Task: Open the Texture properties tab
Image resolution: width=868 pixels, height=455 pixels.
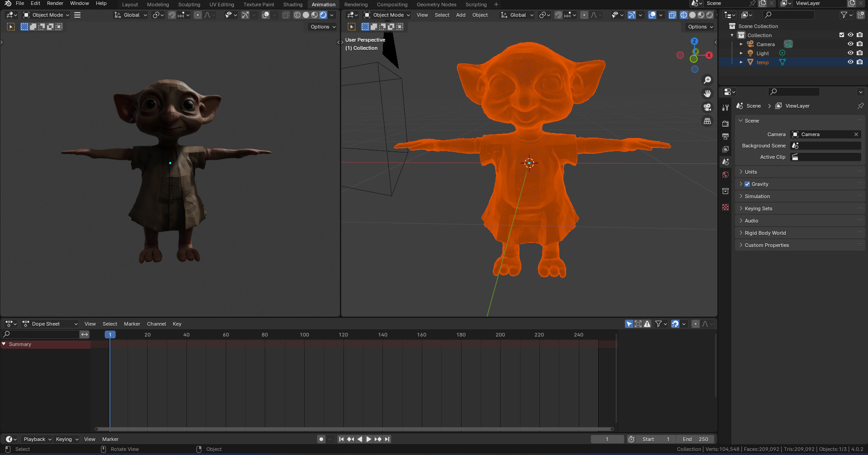Action: point(725,207)
